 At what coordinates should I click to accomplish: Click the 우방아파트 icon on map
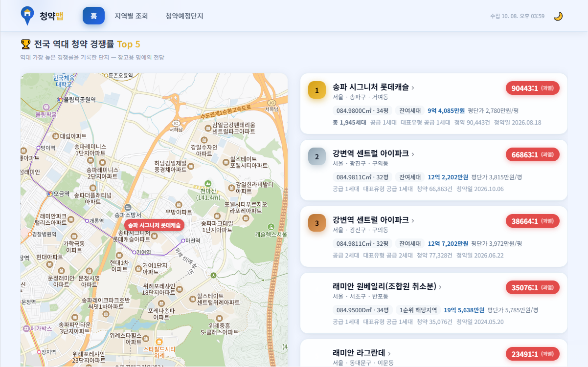(x=179, y=204)
